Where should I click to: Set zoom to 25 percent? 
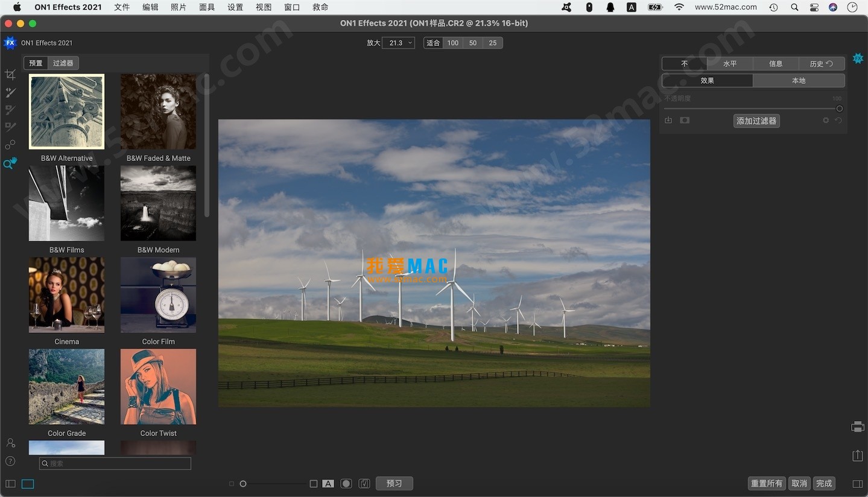coord(493,43)
